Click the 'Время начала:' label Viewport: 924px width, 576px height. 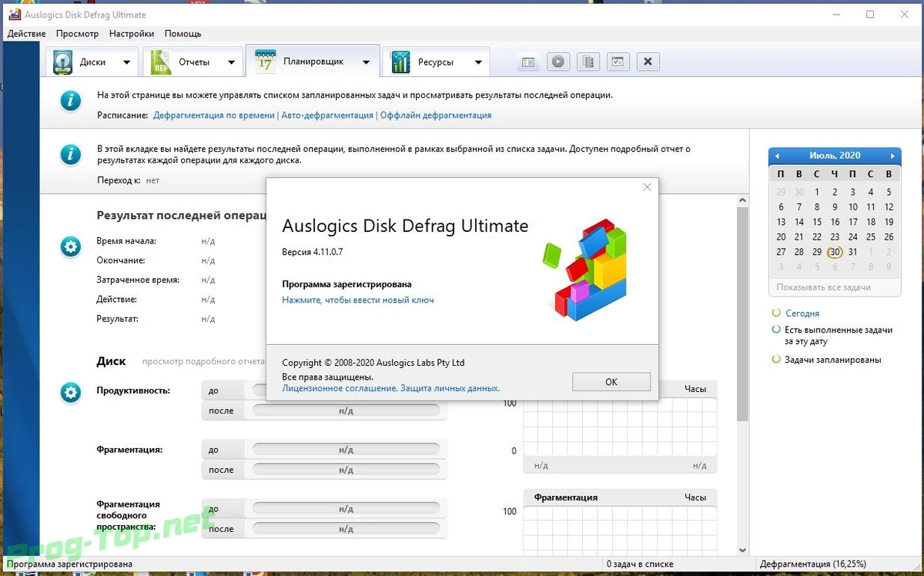[x=126, y=241]
